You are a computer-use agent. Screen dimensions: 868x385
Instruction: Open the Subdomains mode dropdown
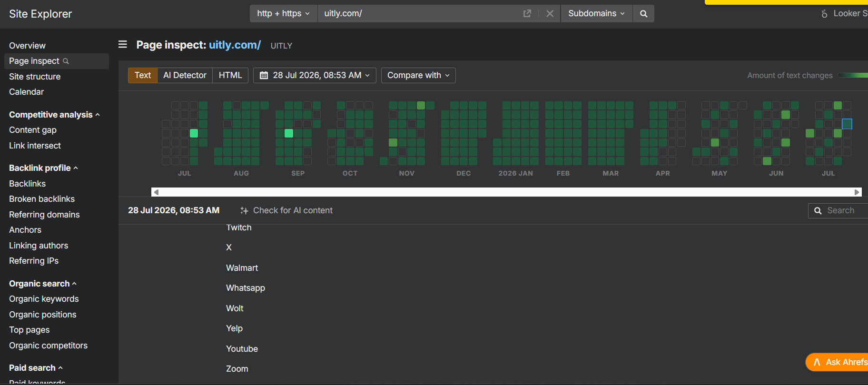tap(597, 14)
